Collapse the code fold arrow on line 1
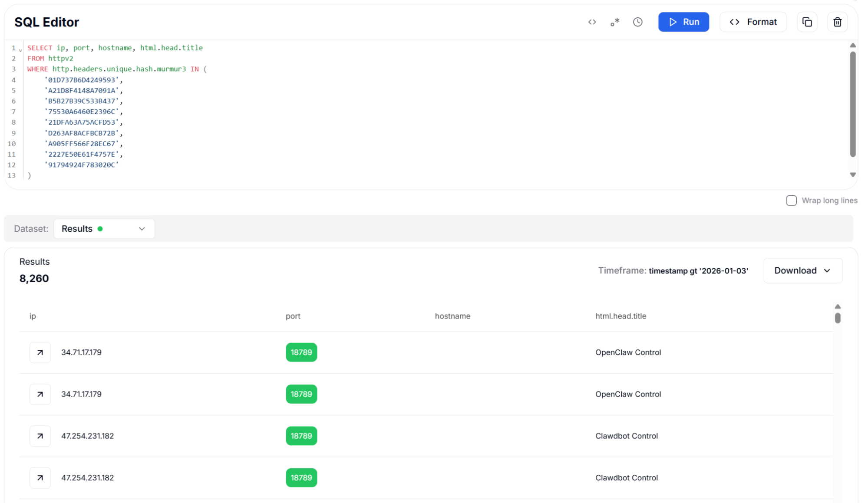Viewport: 868px width, 503px height. [x=20, y=50]
